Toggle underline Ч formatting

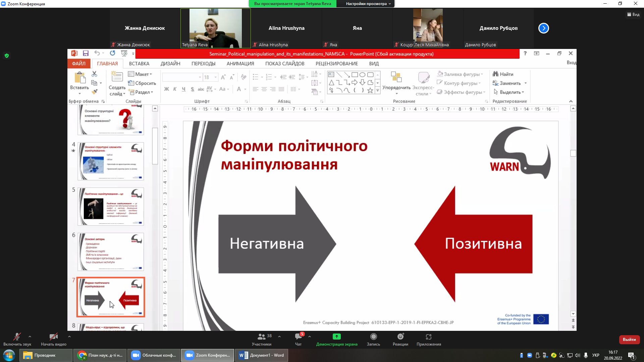point(183,89)
